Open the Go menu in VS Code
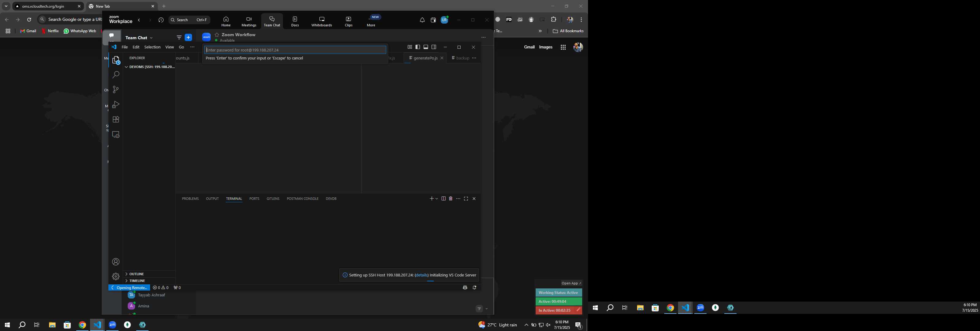Screen dimensions: 980x331 click(182, 47)
